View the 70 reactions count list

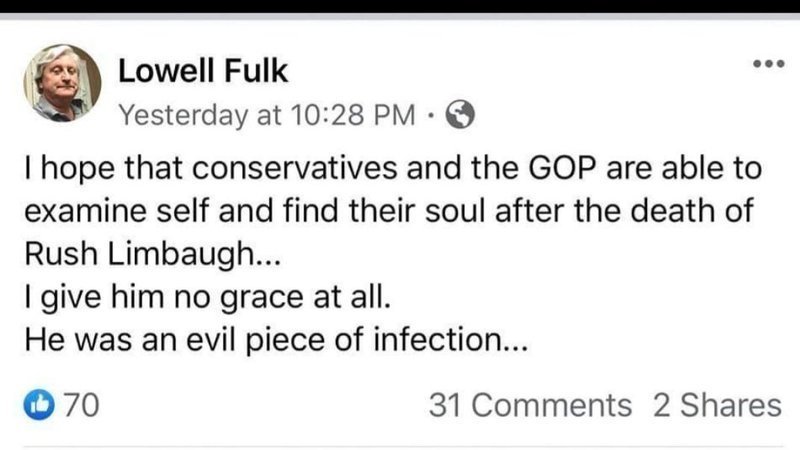(x=79, y=405)
